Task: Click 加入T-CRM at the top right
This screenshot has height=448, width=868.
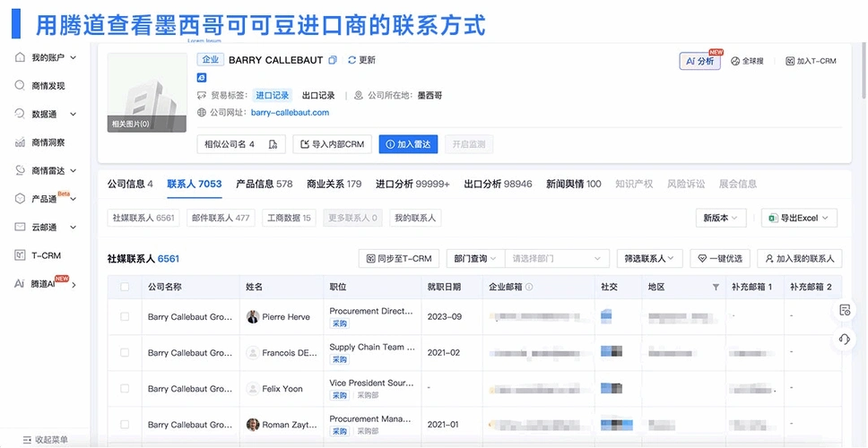Action: coord(811,62)
